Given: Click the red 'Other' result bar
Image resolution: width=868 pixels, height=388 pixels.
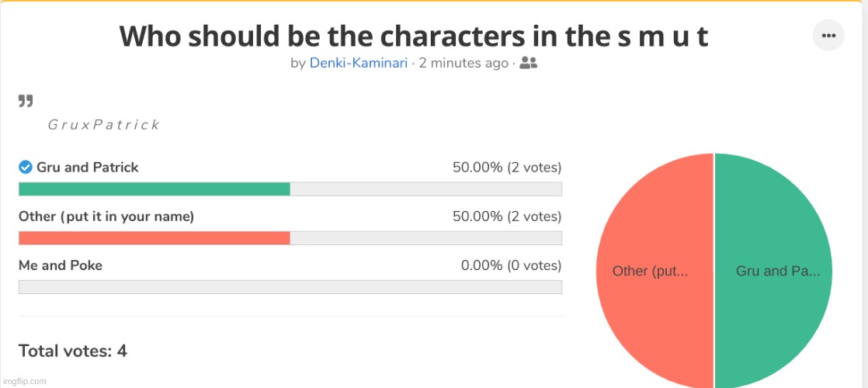Looking at the screenshot, I should [x=155, y=237].
